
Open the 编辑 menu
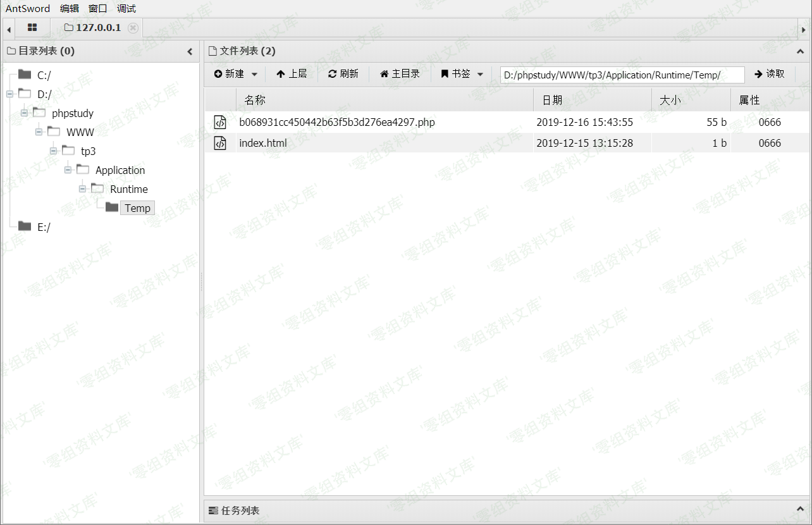[70, 9]
